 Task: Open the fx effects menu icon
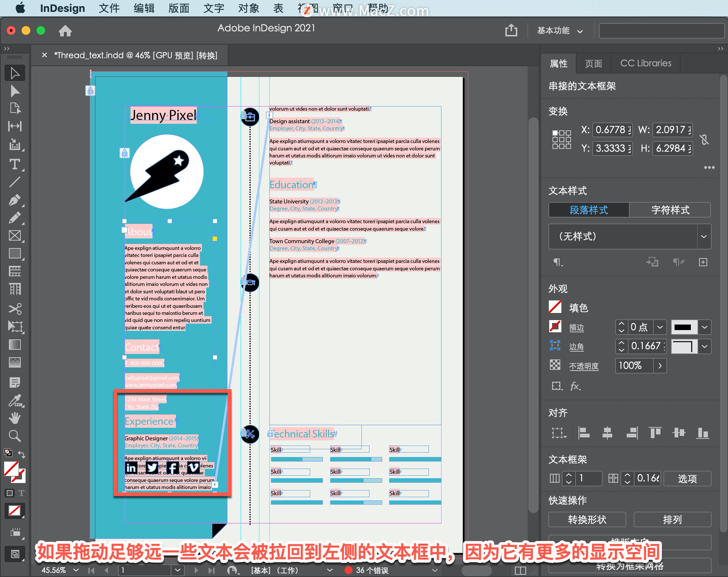point(575,386)
